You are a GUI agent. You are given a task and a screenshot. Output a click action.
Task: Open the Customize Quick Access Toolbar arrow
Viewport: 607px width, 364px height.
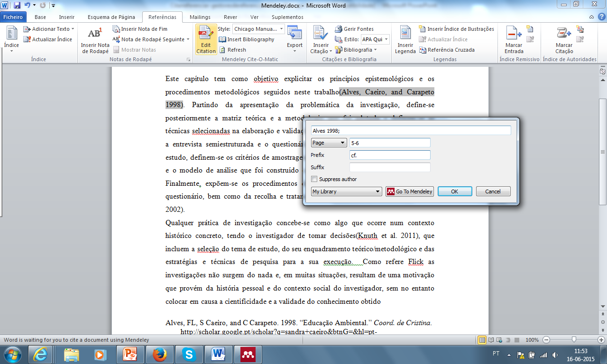pos(53,6)
